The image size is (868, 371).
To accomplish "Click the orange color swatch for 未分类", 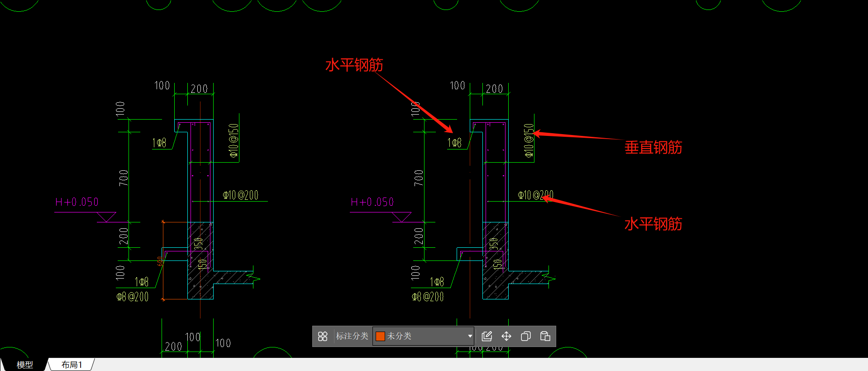I will [x=380, y=336].
